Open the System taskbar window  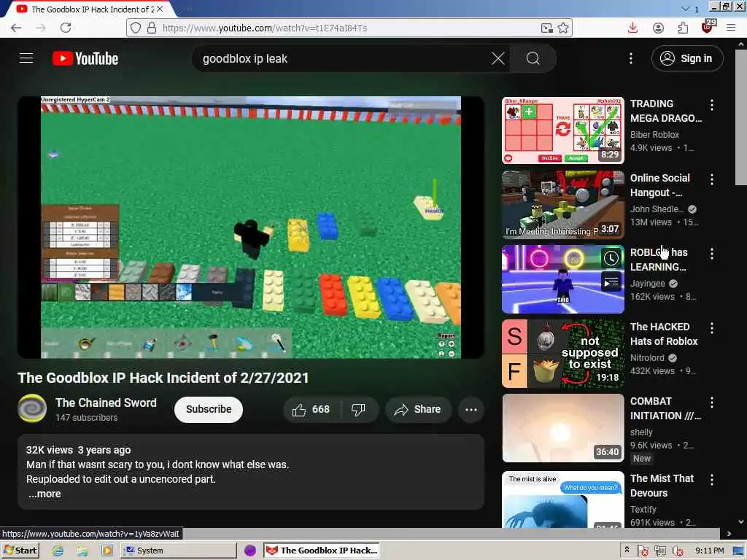[x=178, y=551]
